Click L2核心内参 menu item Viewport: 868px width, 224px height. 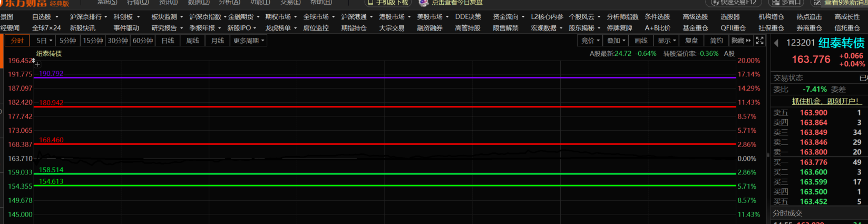click(547, 17)
